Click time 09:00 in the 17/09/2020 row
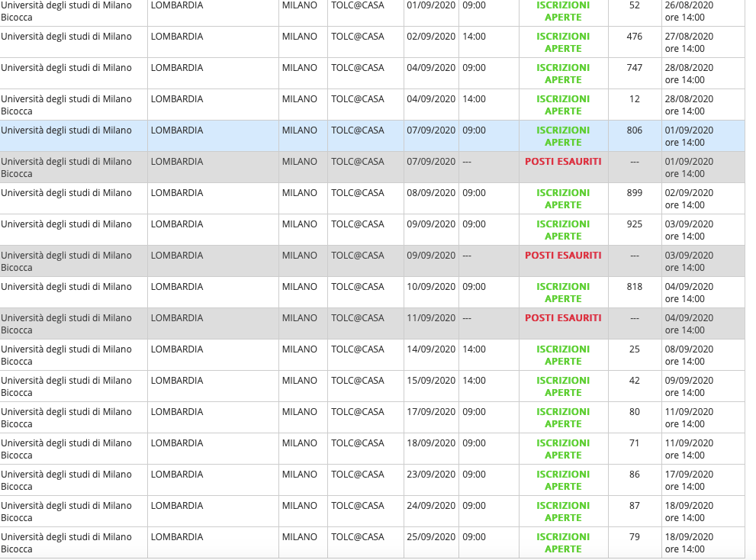 coord(474,412)
